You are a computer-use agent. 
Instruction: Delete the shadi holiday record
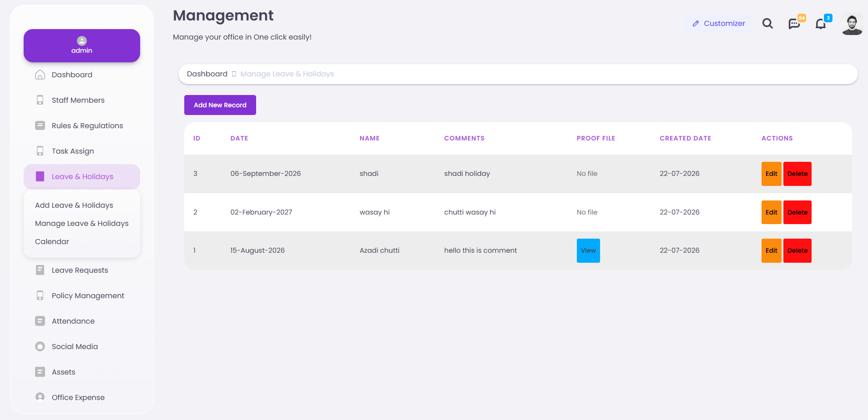tap(797, 174)
